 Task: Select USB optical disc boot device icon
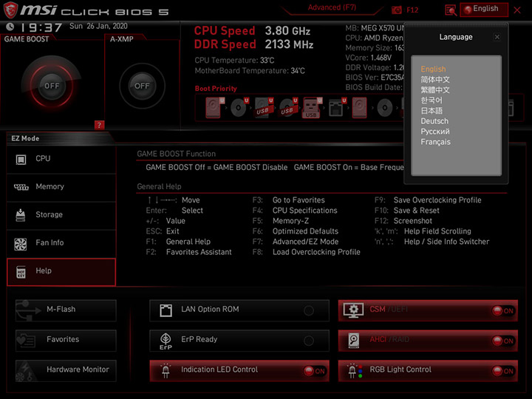coord(288,108)
